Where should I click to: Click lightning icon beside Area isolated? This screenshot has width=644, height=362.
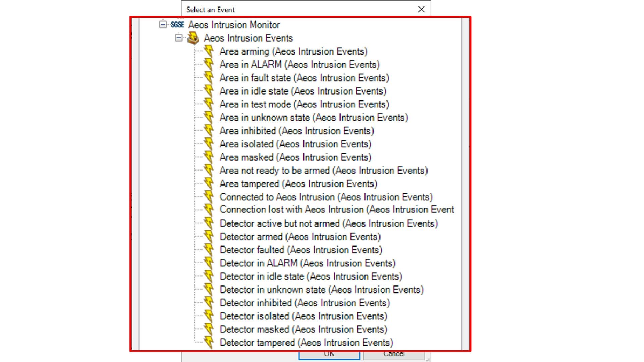pyautogui.click(x=209, y=144)
